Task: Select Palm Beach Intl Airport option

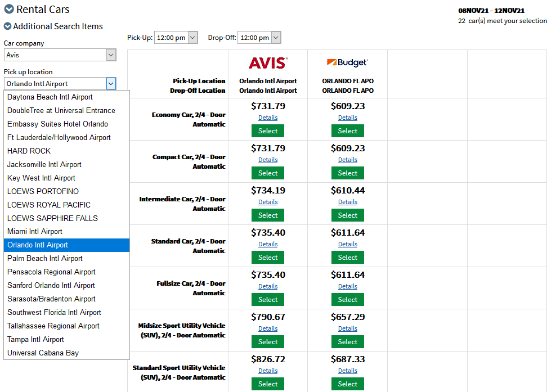Action: (x=66, y=258)
